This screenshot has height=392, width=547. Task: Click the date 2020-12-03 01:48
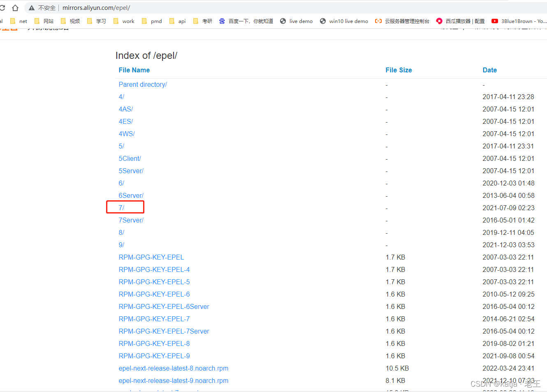pos(508,183)
